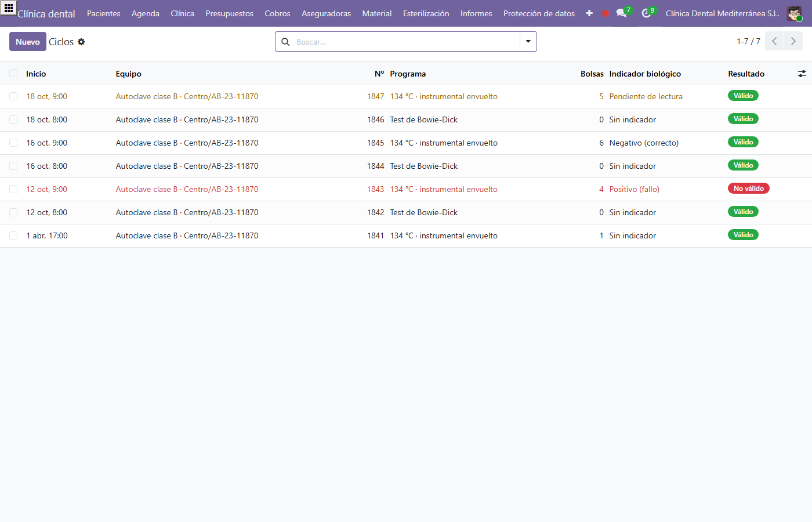Select checkbox for cycle 1841
812x522 pixels.
coord(13,235)
